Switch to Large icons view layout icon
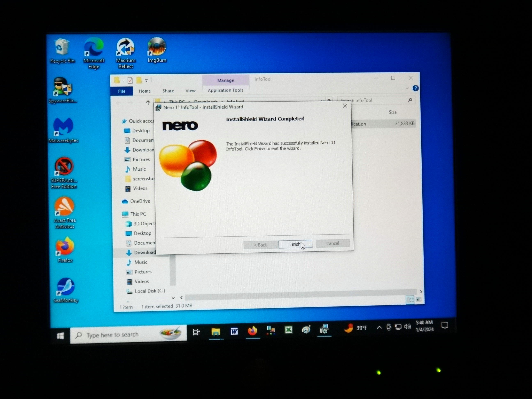Screen dimensions: 532x399 419,299
